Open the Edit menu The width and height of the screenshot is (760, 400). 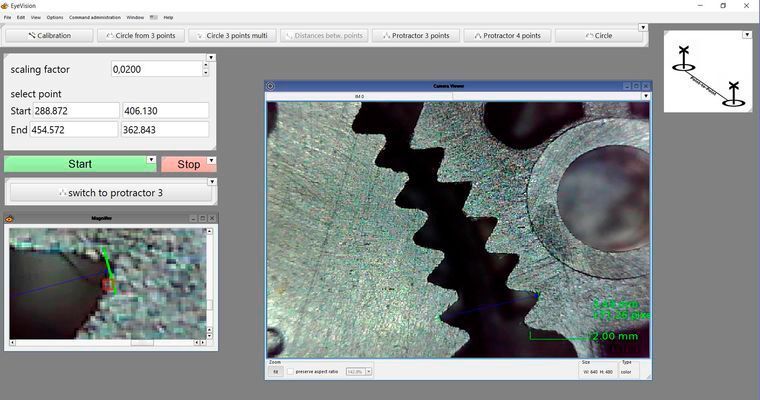[21, 17]
